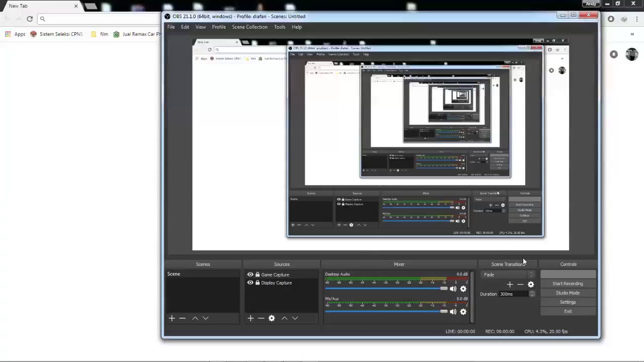The image size is (644, 362).
Task: Open the Jual Remax Car bookmark
Action: (x=137, y=34)
